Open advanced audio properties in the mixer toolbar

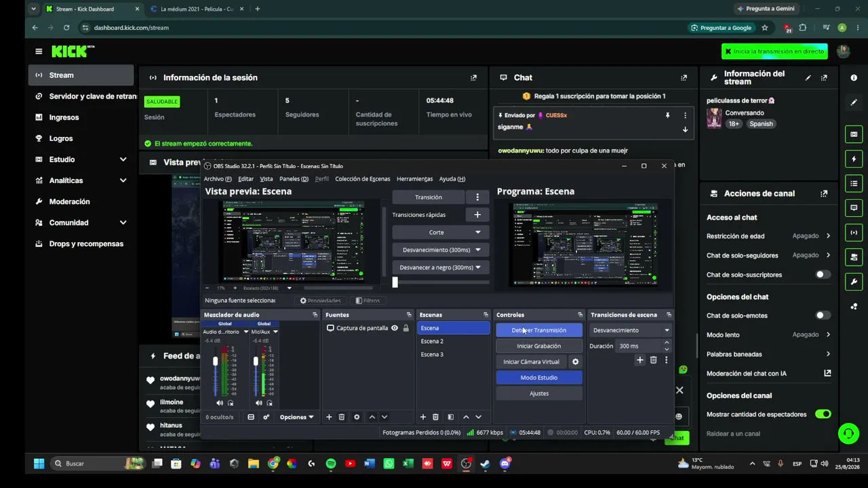point(267,417)
